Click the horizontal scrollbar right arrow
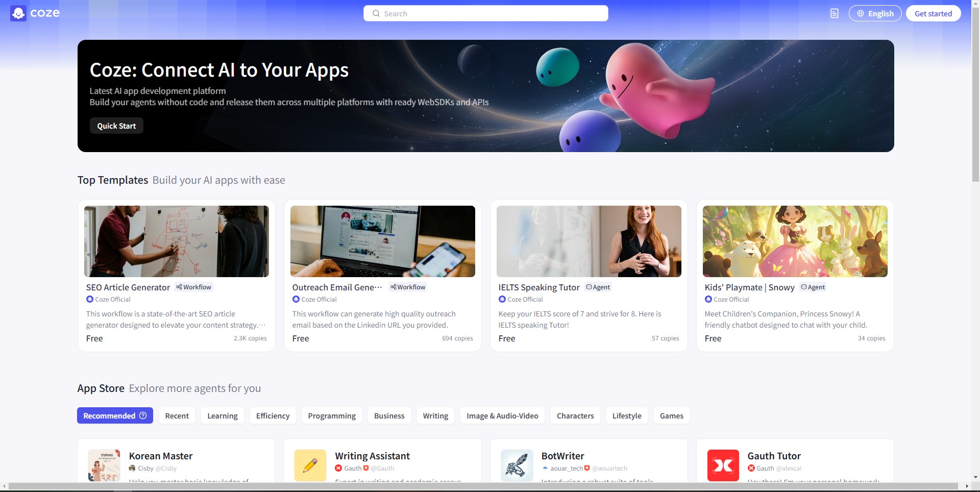The image size is (980, 492). [x=967, y=486]
